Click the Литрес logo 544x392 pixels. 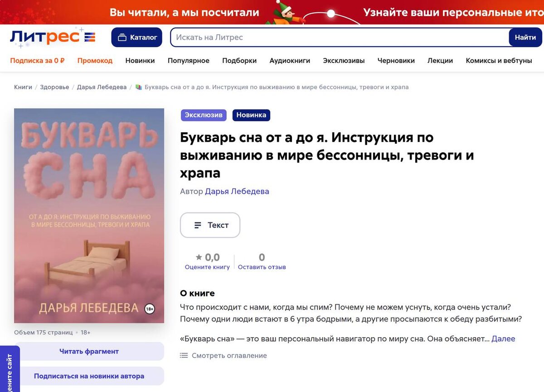click(x=52, y=37)
